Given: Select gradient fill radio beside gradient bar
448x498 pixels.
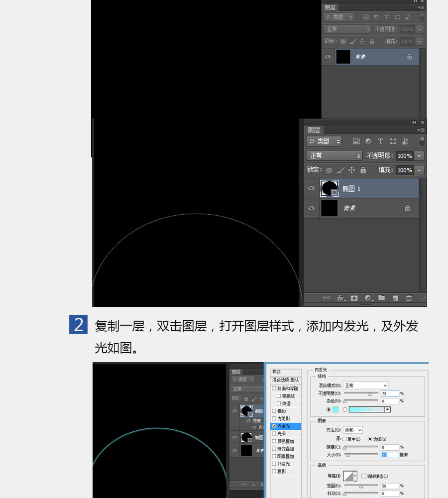Looking at the screenshot, I should click(345, 410).
